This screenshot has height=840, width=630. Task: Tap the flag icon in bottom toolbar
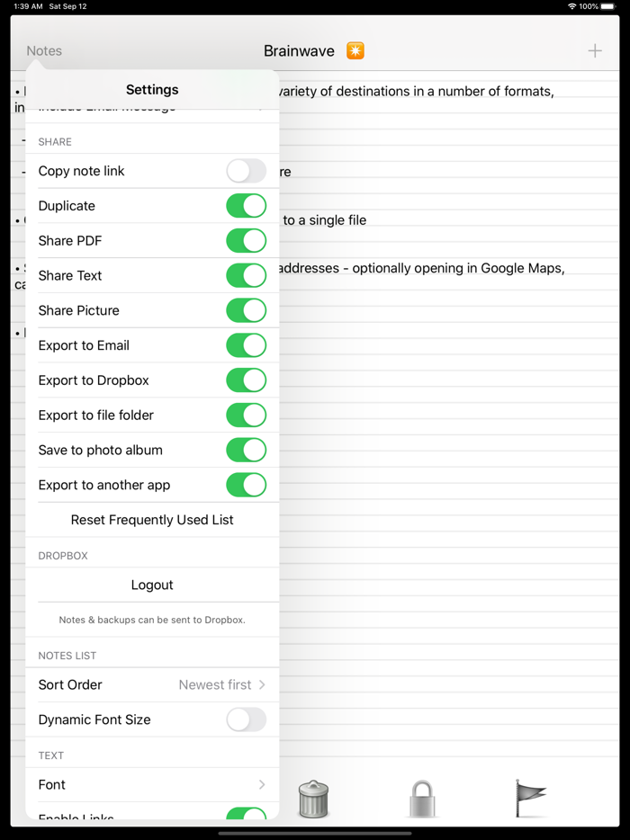530,799
